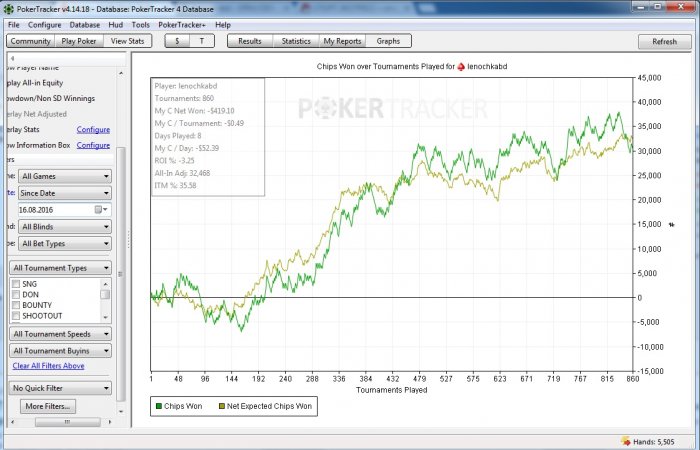Click the calendar icon in date field
This screenshot has width=700, height=450.
click(x=98, y=210)
